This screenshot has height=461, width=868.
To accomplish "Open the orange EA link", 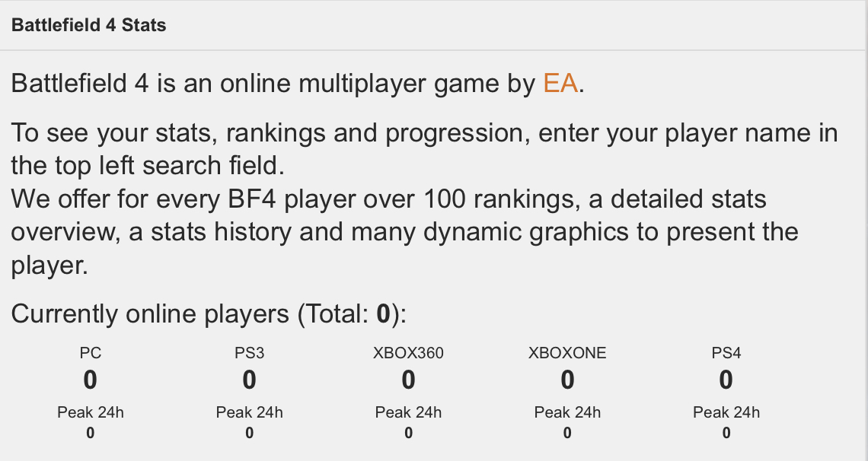I will (x=560, y=83).
